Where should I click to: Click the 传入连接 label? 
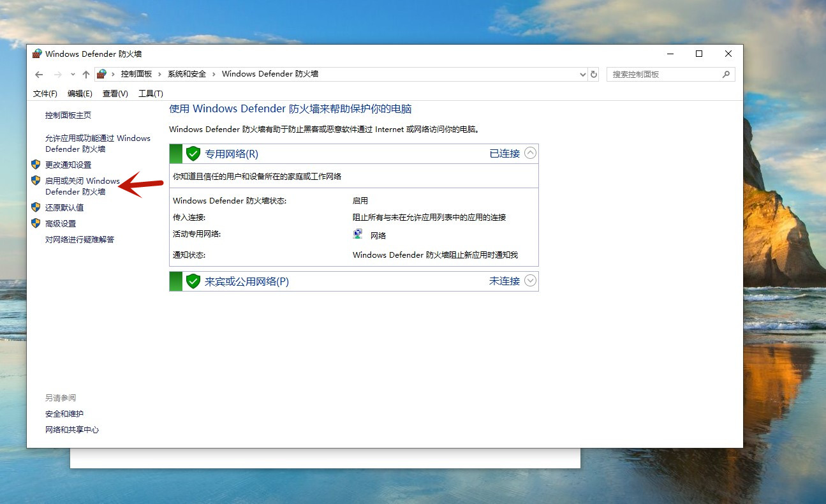[x=189, y=218]
